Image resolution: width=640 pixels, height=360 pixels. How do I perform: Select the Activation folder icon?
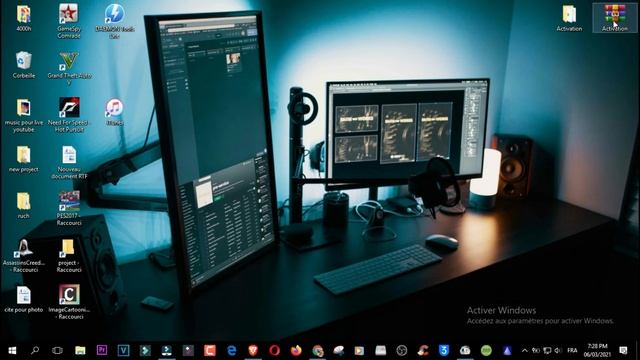569,18
